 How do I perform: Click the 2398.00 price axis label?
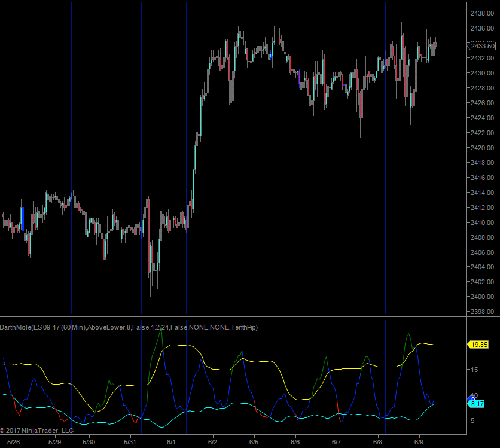[482, 312]
